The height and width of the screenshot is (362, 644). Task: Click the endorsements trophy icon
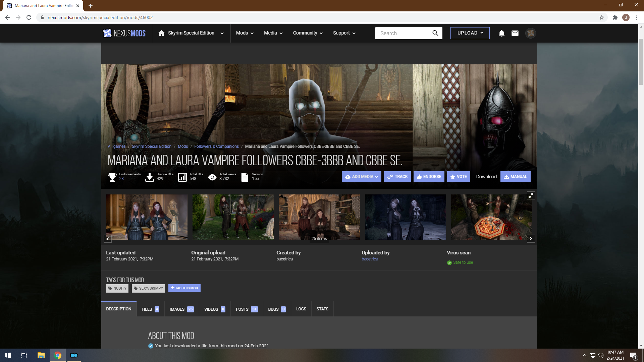click(112, 177)
